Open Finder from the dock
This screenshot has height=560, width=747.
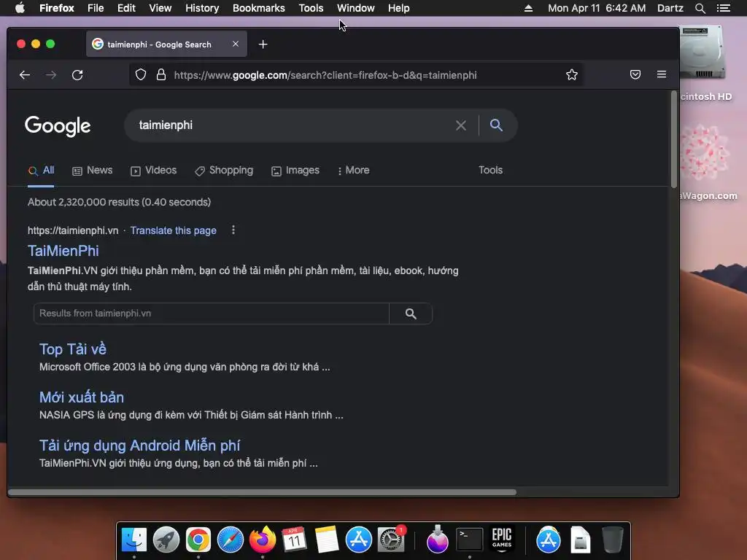coord(134,540)
